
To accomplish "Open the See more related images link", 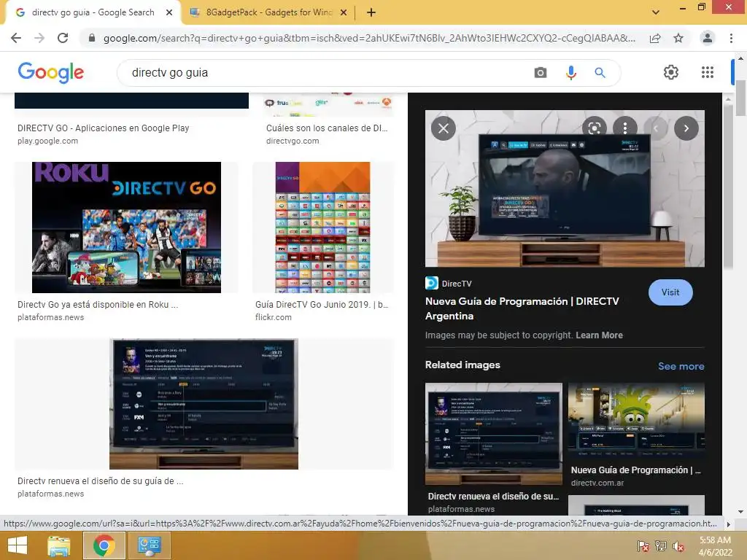I will [681, 366].
